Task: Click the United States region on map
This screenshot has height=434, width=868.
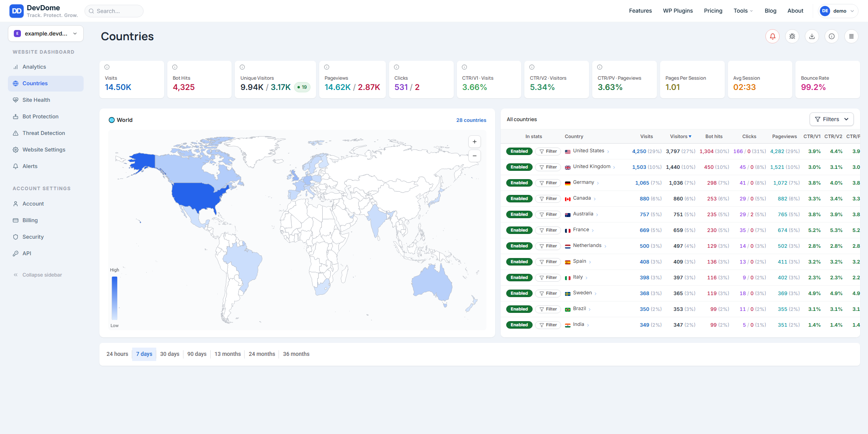Action: 197,195
